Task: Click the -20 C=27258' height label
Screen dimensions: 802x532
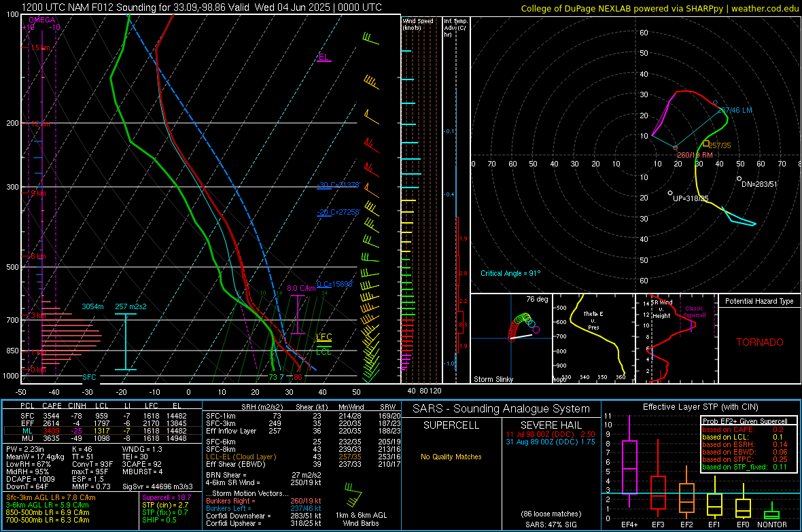Action: coord(338,212)
